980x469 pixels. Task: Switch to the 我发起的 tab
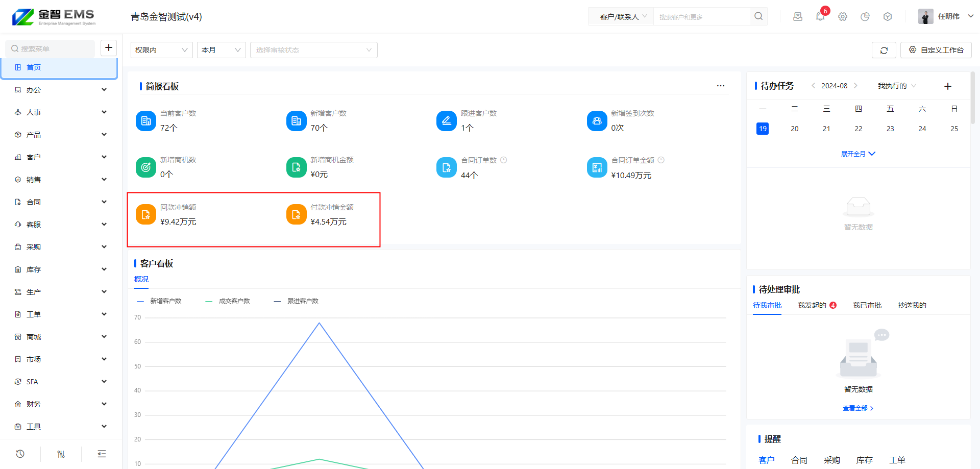tap(817, 305)
